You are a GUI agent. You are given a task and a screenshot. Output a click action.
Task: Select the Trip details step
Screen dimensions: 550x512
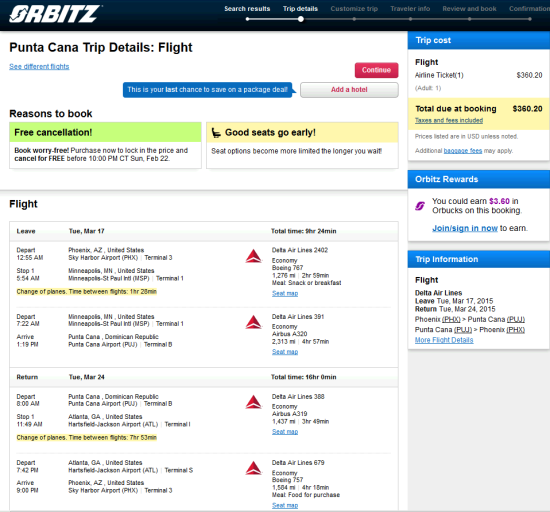(300, 9)
